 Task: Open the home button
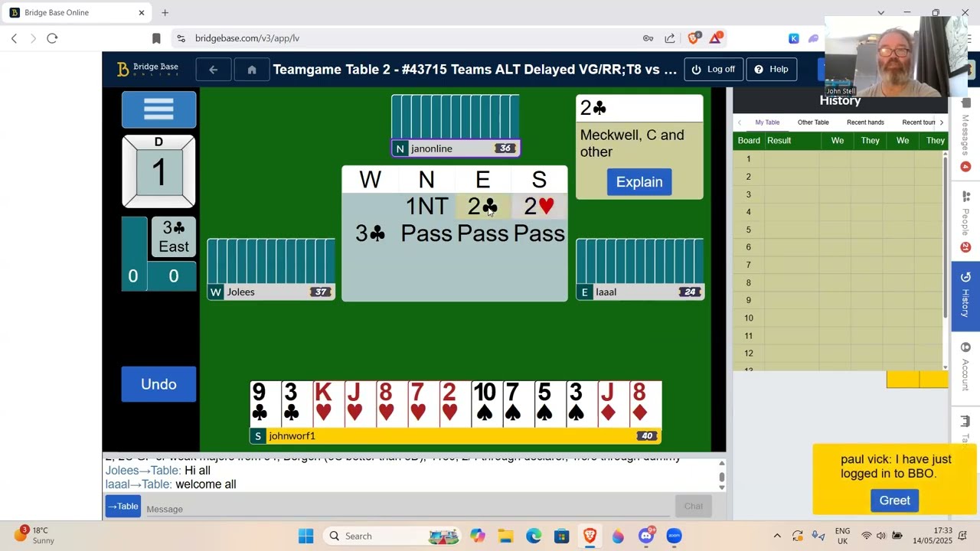coord(251,70)
